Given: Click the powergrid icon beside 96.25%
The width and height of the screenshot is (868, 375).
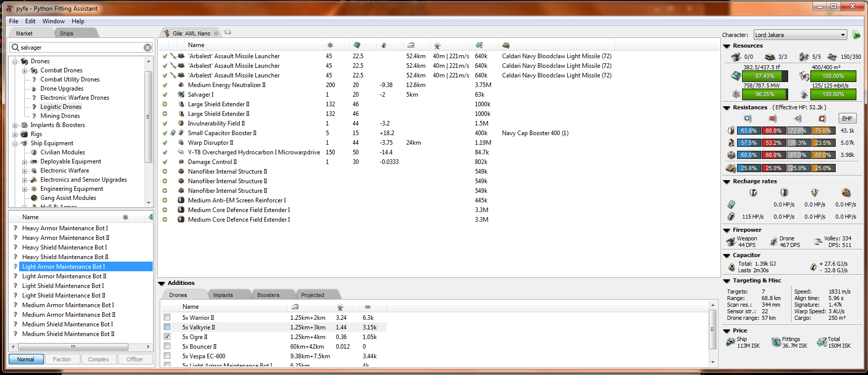Looking at the screenshot, I should pos(736,94).
